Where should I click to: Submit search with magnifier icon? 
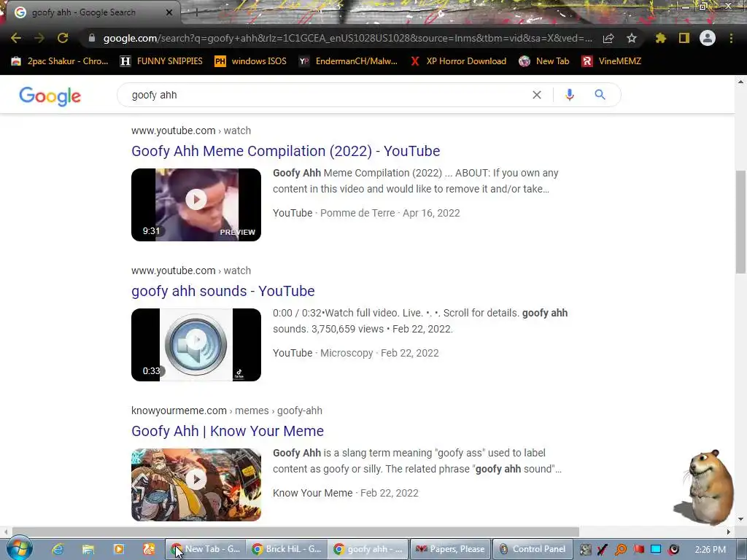pos(600,95)
